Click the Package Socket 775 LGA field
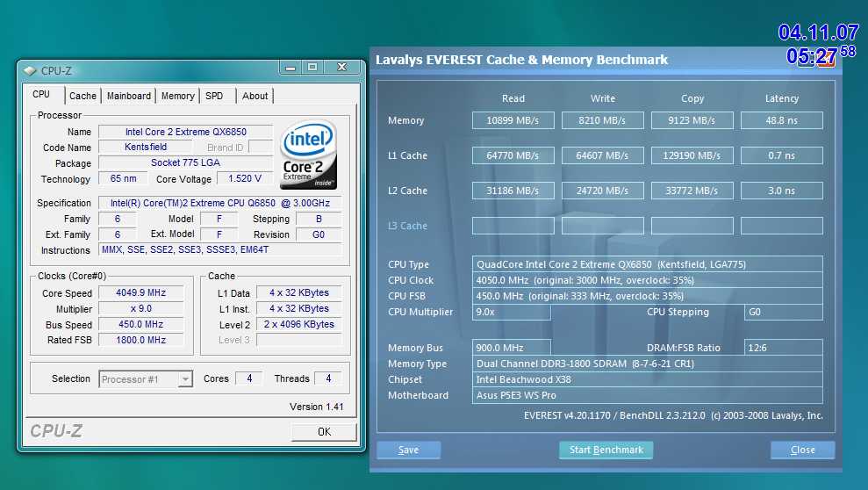Image resolution: width=868 pixels, height=490 pixels. pyautogui.click(x=185, y=162)
